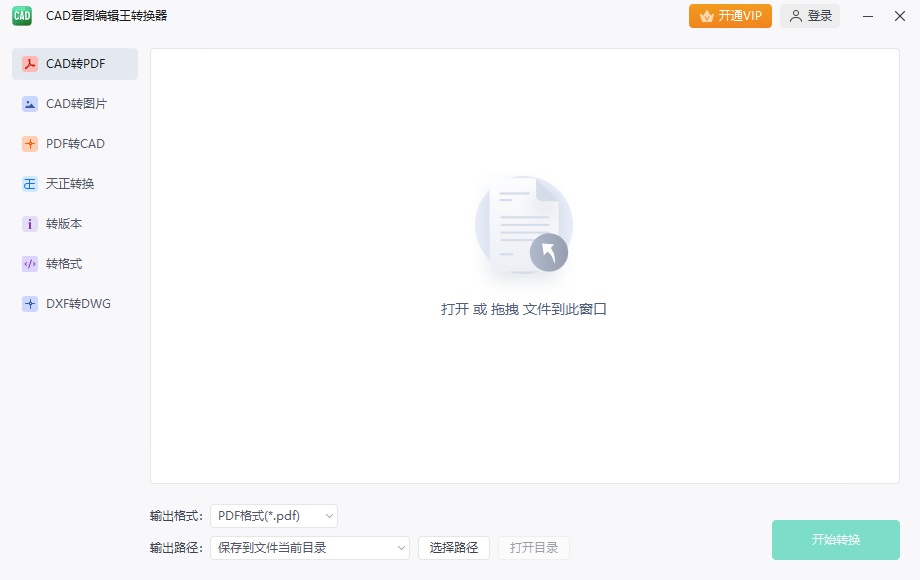Click the 选择路径 button

[454, 548]
